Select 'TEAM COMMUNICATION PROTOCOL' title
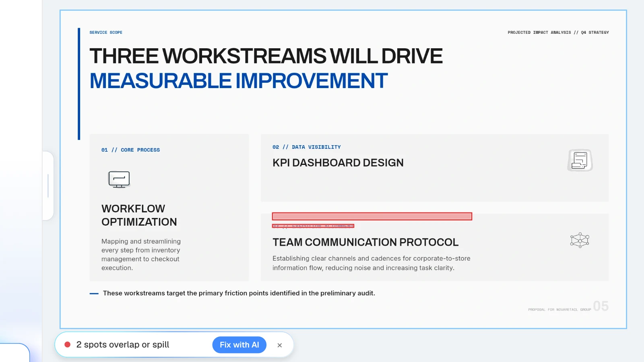Viewport: 644px width, 362px height. coord(365,242)
